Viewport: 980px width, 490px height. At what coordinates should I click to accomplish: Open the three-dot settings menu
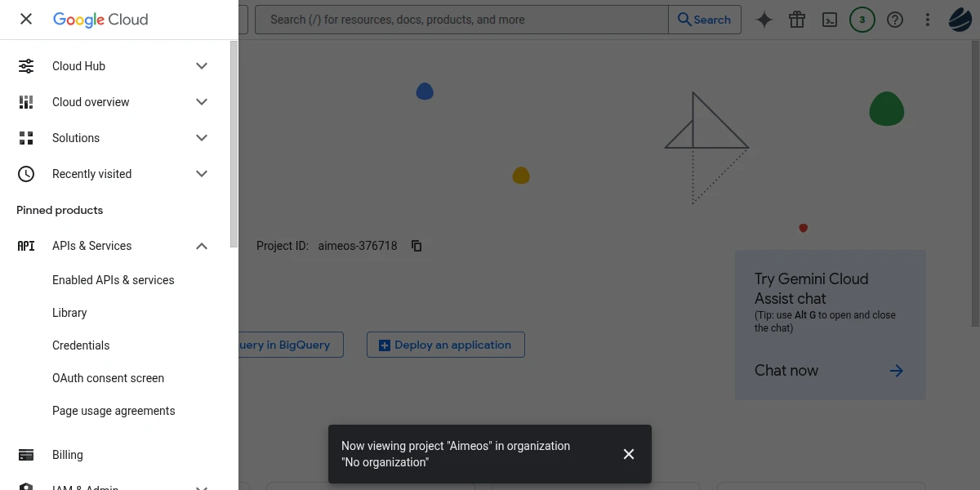[x=928, y=20]
